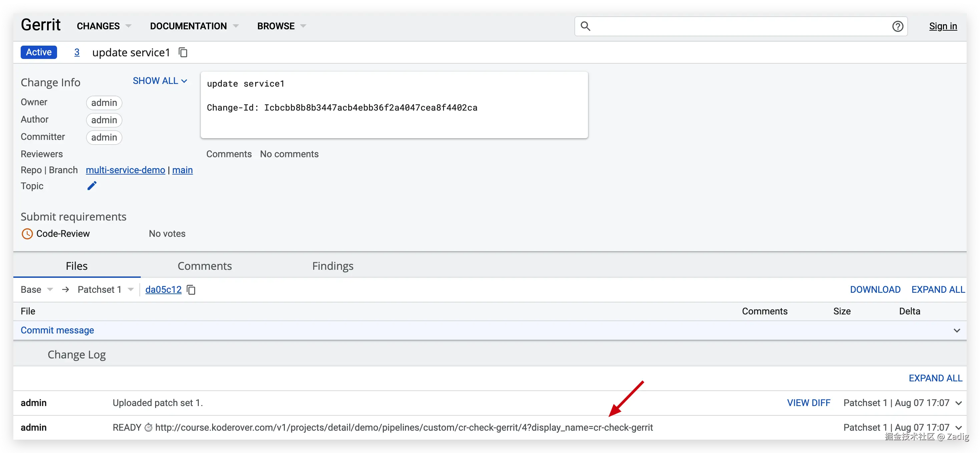980x453 pixels.
Task: Click the search magnifier icon
Action: point(585,26)
